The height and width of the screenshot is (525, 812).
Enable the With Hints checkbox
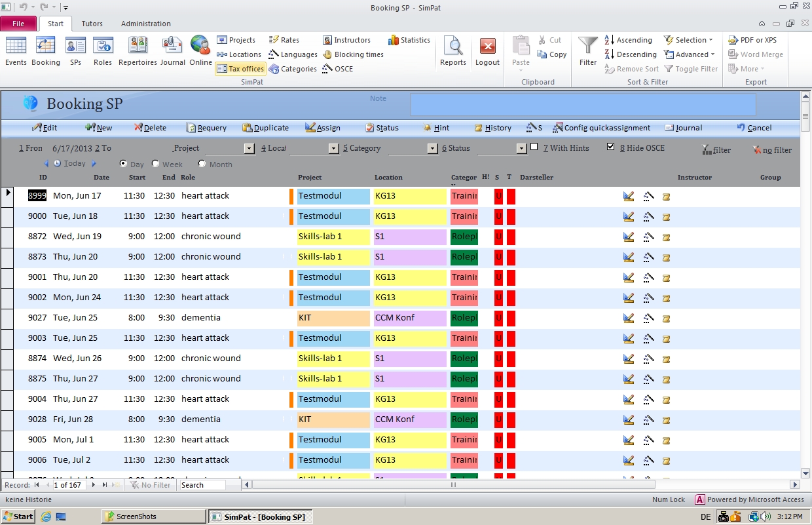[534, 147]
